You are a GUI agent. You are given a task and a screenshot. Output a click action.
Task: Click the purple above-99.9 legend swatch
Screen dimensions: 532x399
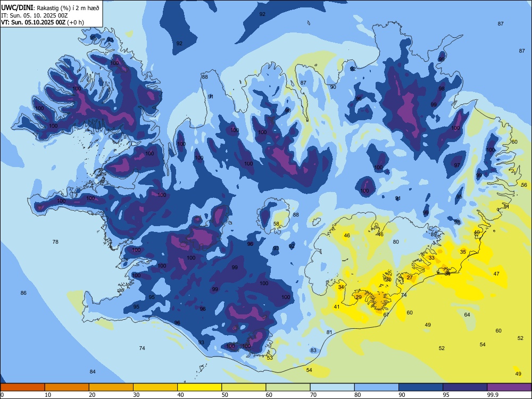pos(509,387)
